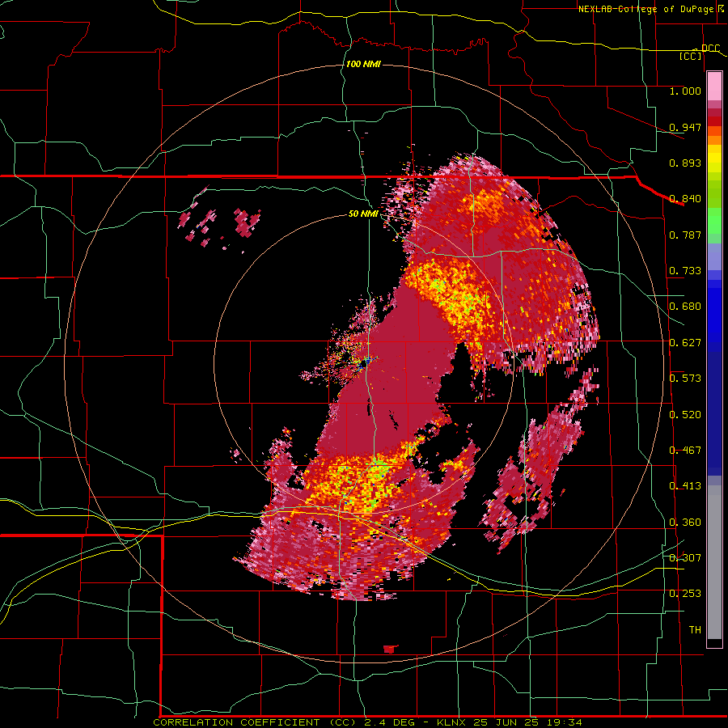
Task: Click the 50 NMI range ring label
Action: (x=363, y=214)
